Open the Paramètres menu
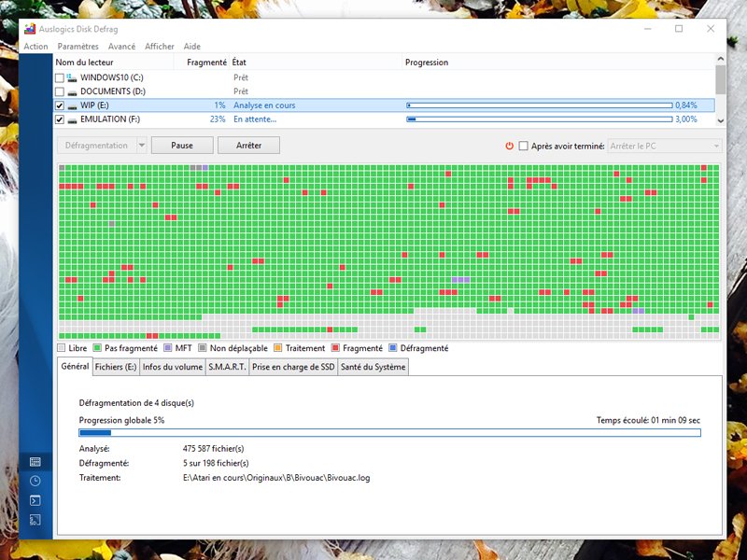 click(78, 46)
